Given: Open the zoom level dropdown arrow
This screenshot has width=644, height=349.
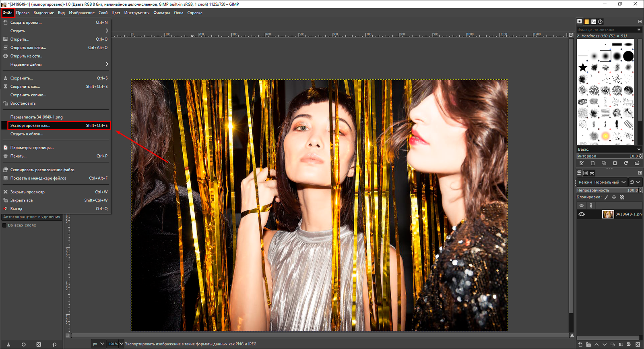Looking at the screenshot, I should (x=121, y=344).
